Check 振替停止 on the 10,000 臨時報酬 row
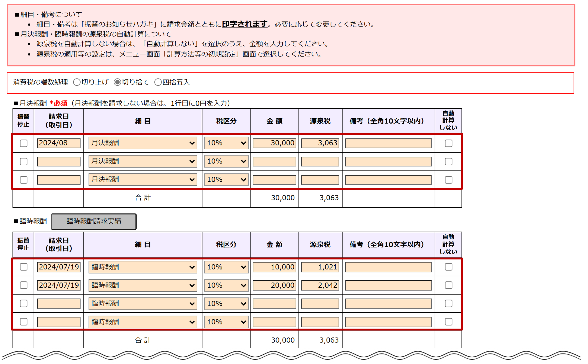The height and width of the screenshot is (364, 588). [x=24, y=267]
